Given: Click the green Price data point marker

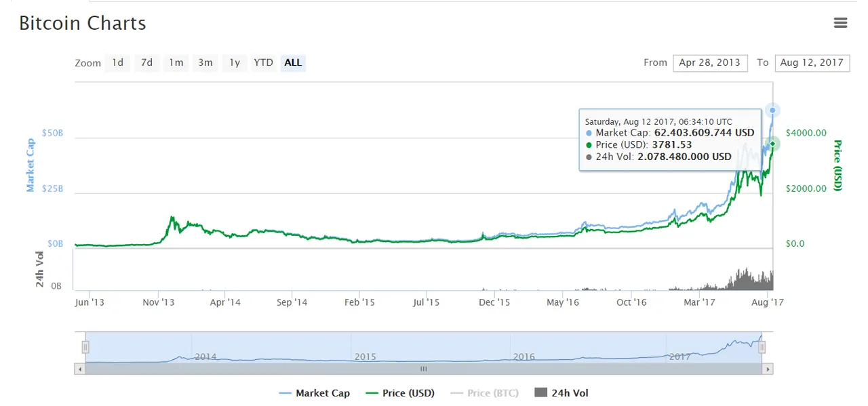Looking at the screenshot, I should 772,144.
